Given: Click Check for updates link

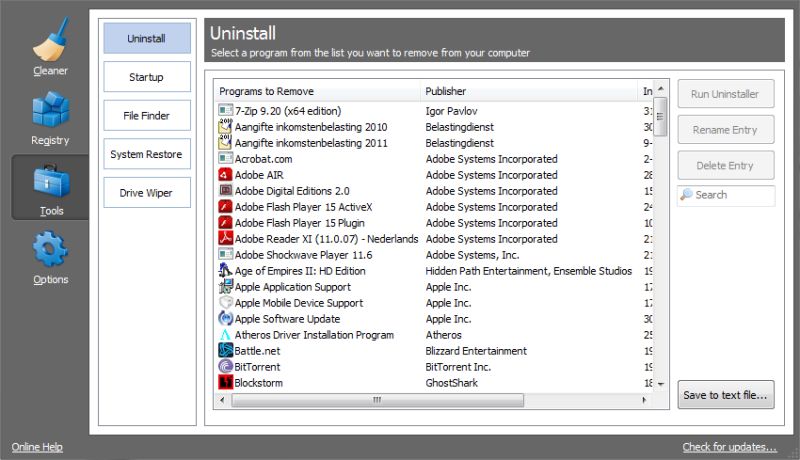Looking at the screenshot, I should click(x=730, y=447).
